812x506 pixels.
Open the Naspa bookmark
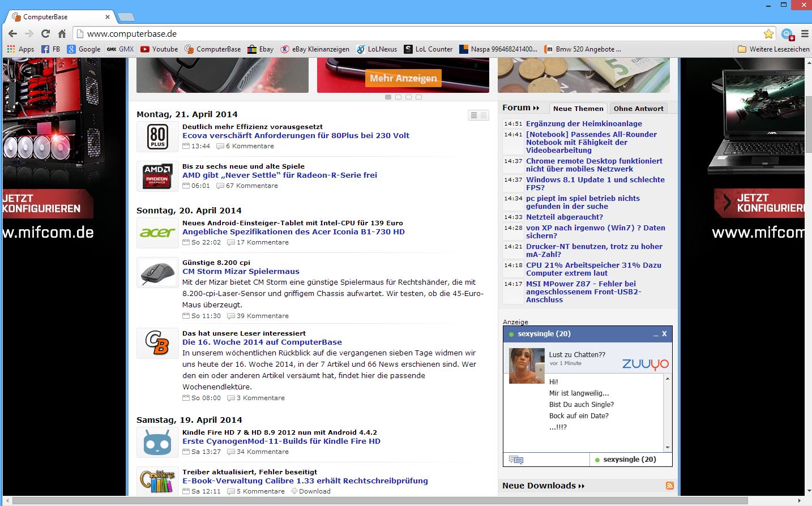(x=498, y=49)
